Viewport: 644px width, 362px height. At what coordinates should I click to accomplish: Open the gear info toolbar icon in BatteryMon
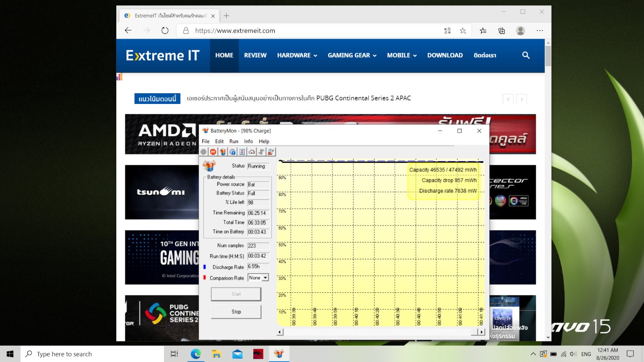pos(232,152)
